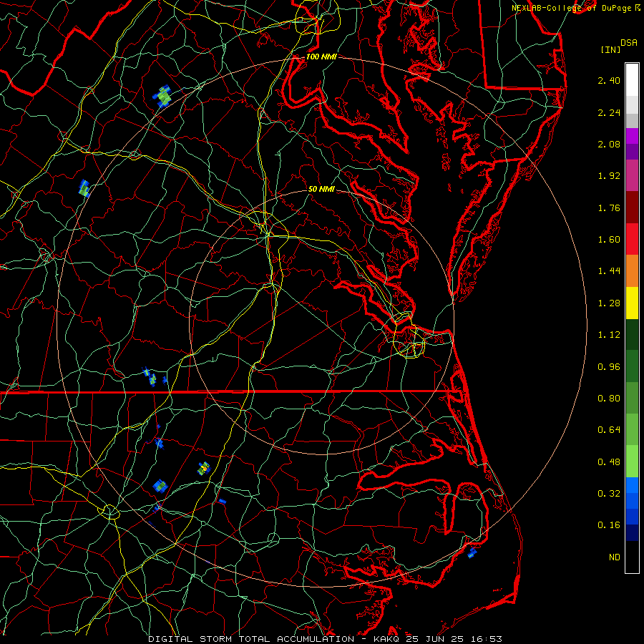
Task: Pick the white swatch atop the color scale
Action: (632, 80)
